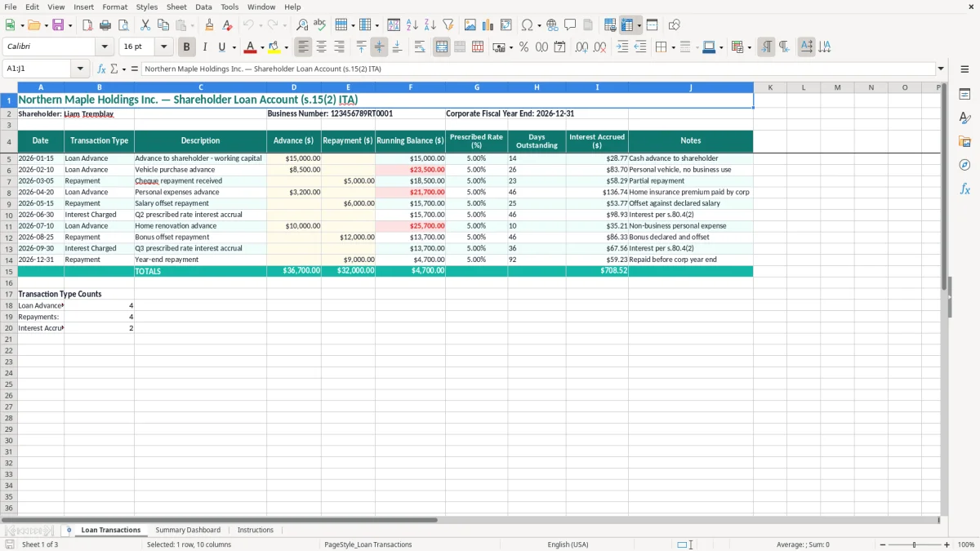The height and width of the screenshot is (551, 980).
Task: Click the Sum sigma icon
Action: 114,69
